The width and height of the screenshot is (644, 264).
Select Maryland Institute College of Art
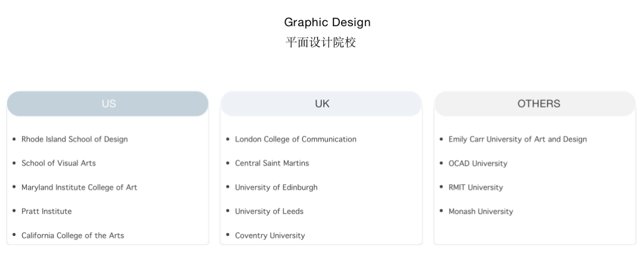coord(79,187)
